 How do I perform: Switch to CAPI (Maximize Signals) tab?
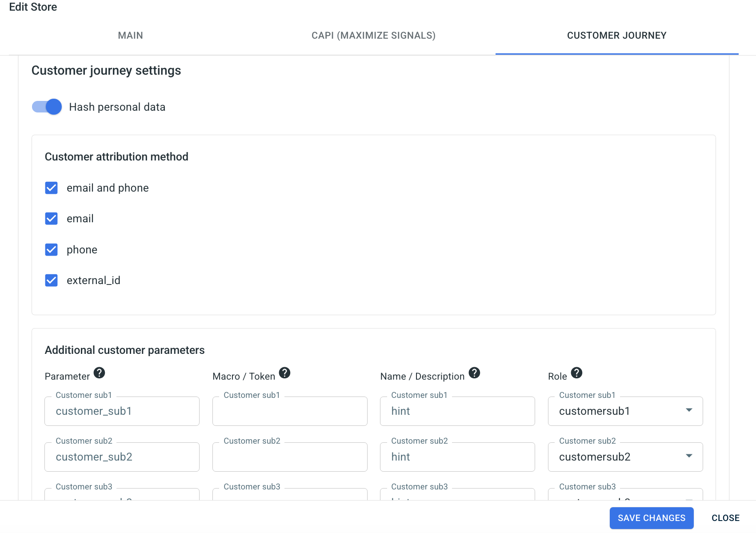pyautogui.click(x=374, y=36)
